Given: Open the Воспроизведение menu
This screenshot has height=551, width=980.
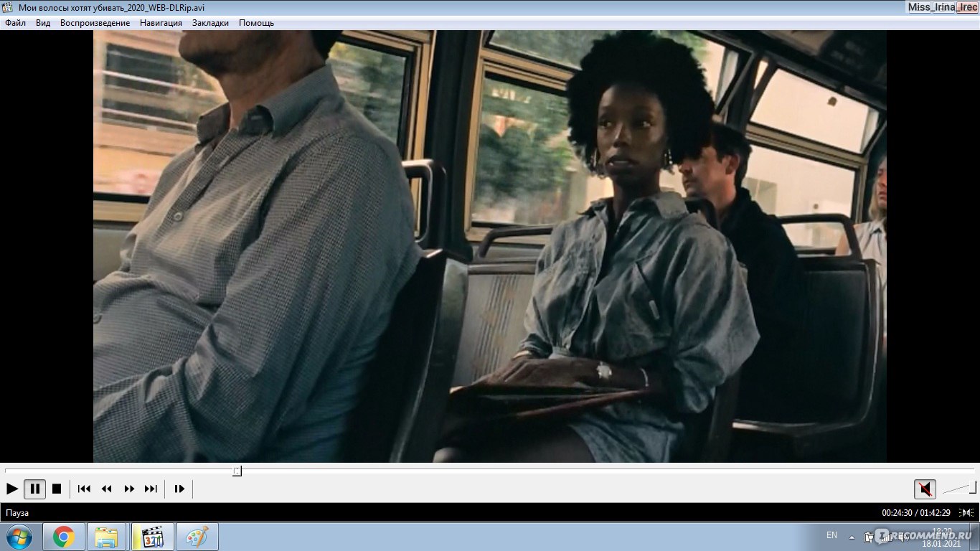Looking at the screenshot, I should coord(95,23).
